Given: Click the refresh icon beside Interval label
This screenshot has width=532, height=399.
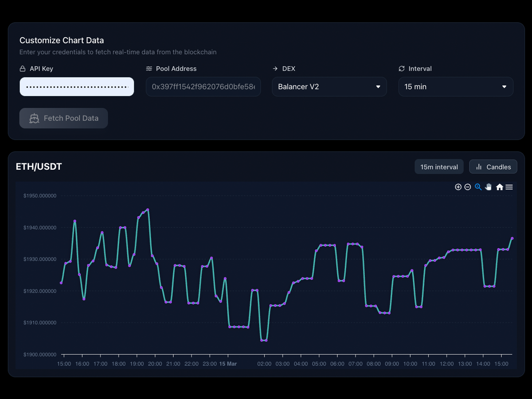Looking at the screenshot, I should pyautogui.click(x=402, y=69).
